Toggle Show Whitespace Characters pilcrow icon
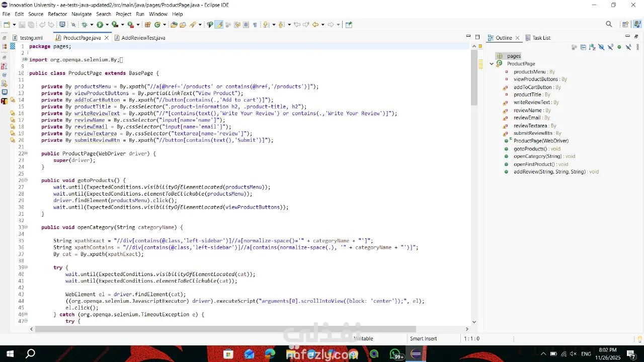This screenshot has width=644, height=362. coord(255,25)
